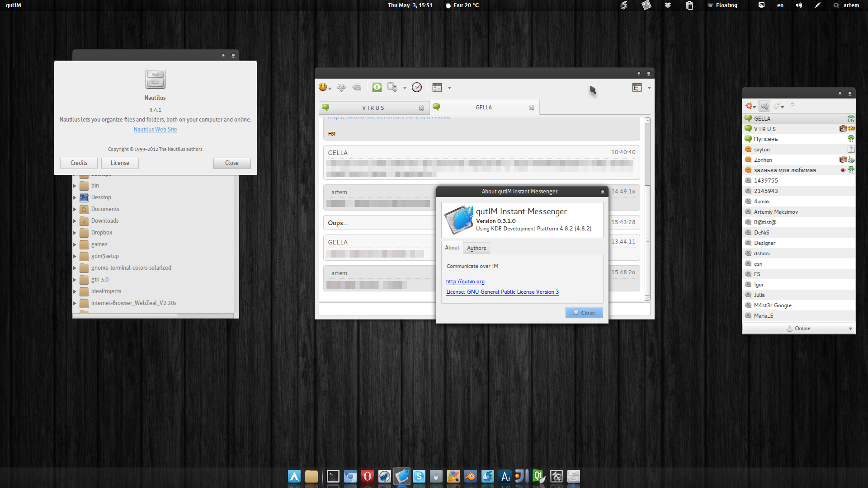Open the http://qutim.org link
Screen dimensions: 868x488
click(465, 282)
